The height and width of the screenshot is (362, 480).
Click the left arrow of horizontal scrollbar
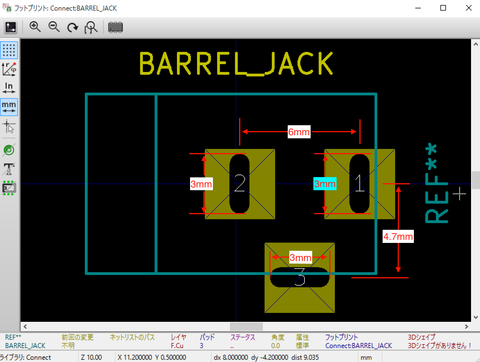pyautogui.click(x=25, y=326)
